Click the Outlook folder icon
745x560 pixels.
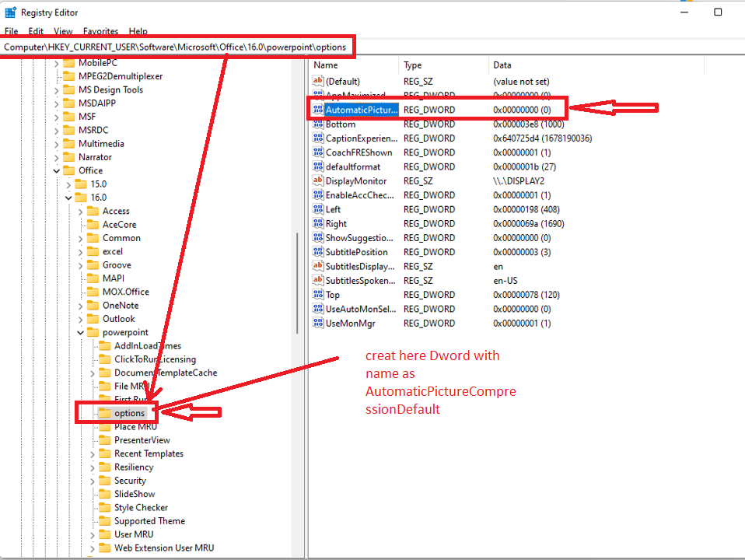(x=93, y=319)
